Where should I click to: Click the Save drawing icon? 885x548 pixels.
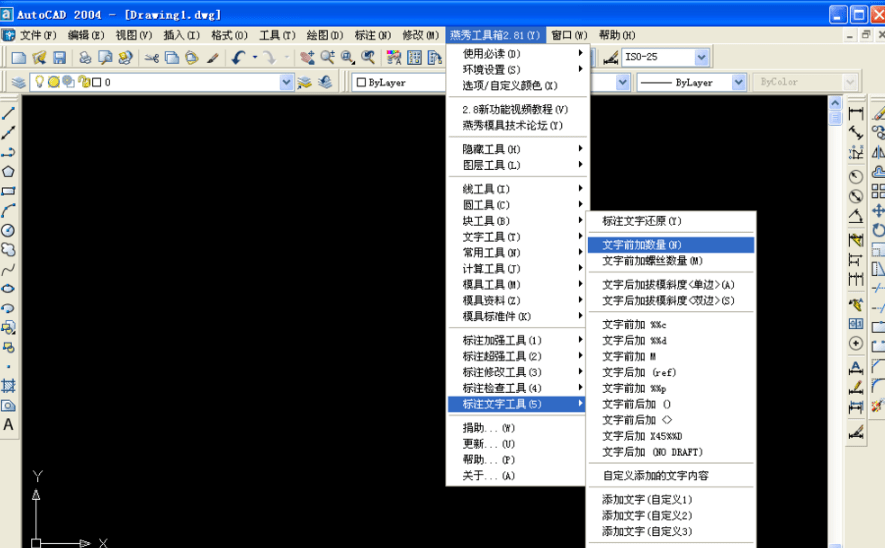tap(59, 58)
